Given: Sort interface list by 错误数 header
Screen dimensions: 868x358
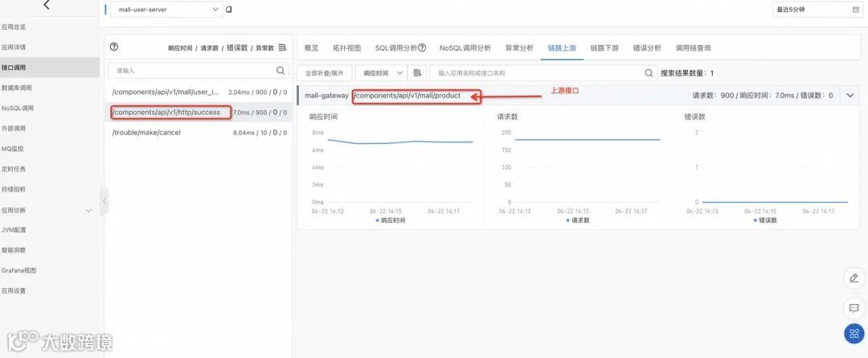Looking at the screenshot, I should (237, 48).
